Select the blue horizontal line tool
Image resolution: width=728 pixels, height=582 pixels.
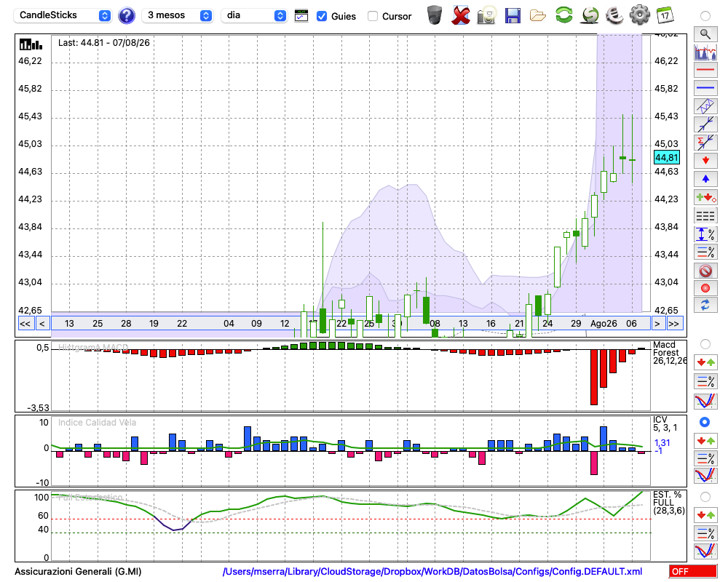click(705, 88)
